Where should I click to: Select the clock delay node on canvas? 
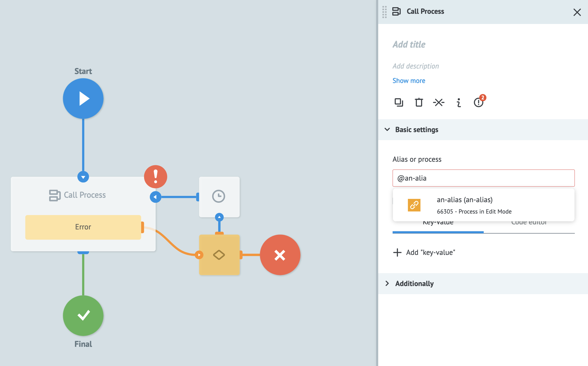coord(219,197)
